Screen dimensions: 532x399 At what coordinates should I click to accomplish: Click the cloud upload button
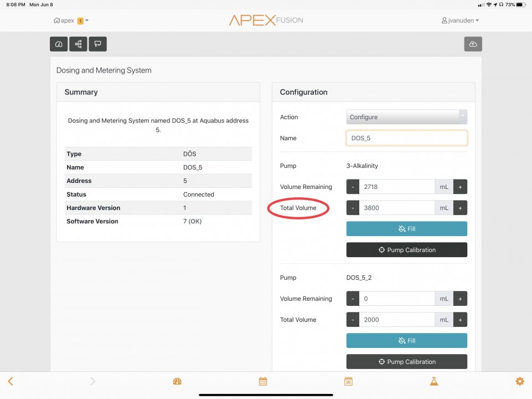(x=473, y=44)
